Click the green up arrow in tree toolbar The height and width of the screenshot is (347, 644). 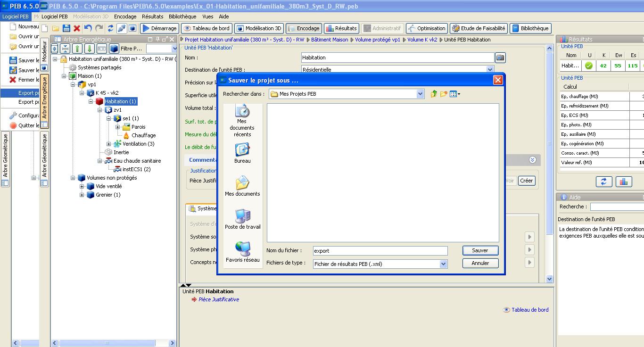pos(78,49)
